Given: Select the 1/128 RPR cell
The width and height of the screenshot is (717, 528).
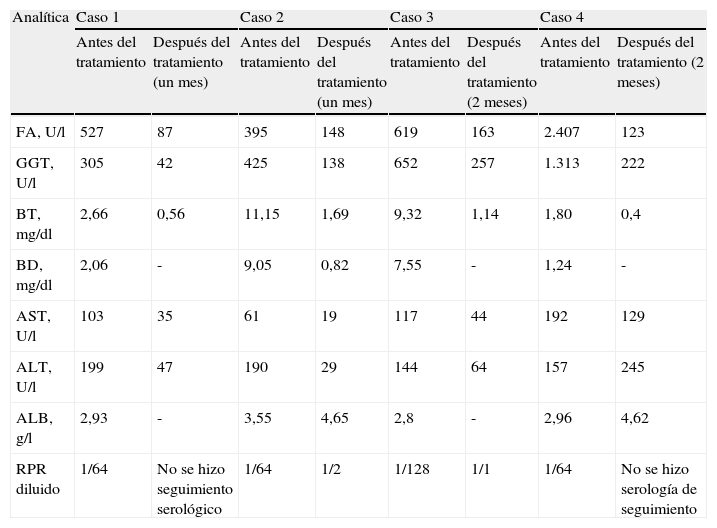Looking at the screenshot, I should pyautogui.click(x=413, y=468).
